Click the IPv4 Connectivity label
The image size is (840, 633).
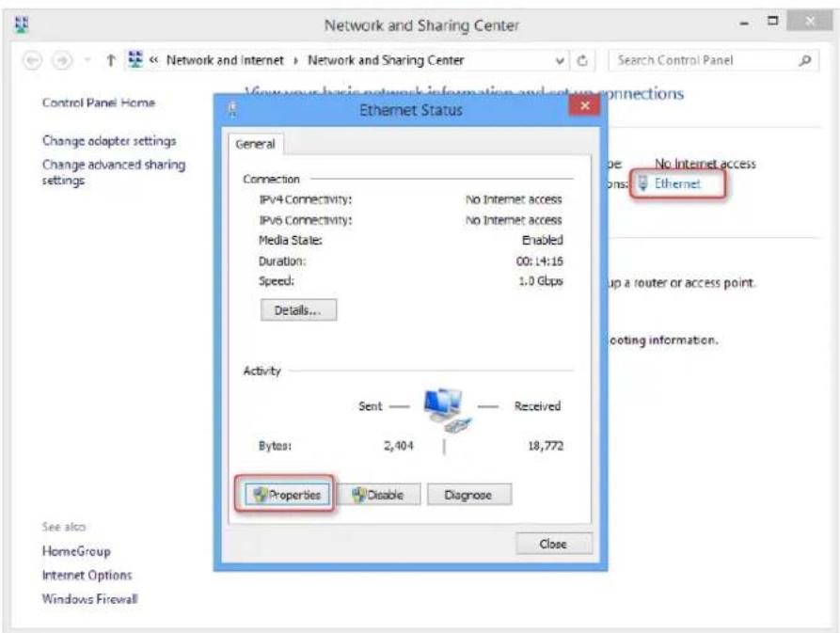tap(306, 199)
